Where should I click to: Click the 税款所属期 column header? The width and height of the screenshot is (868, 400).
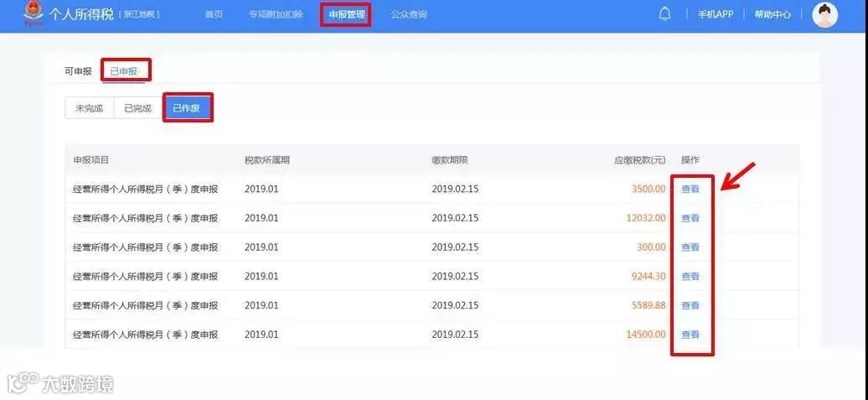[267, 160]
